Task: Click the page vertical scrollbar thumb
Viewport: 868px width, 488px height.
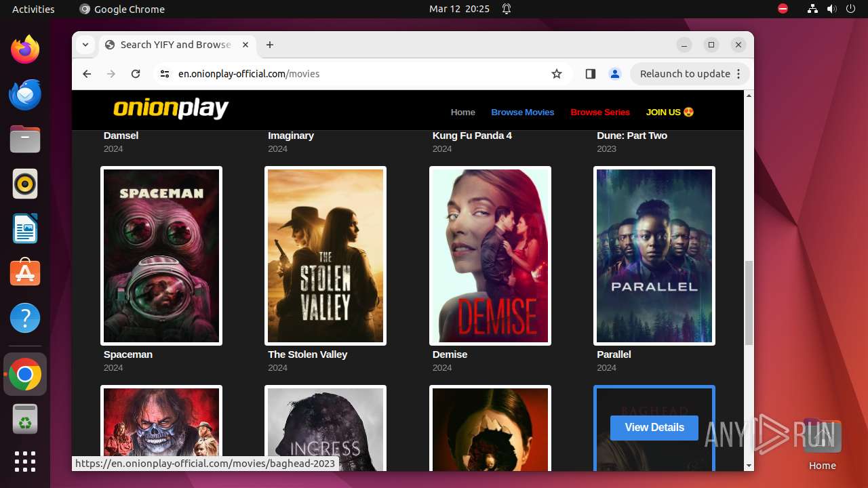Action: click(x=749, y=303)
